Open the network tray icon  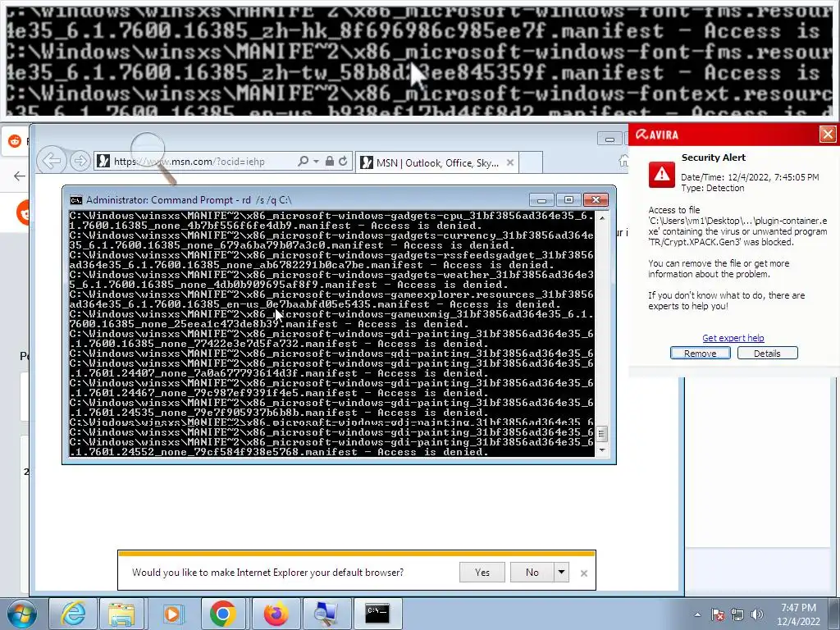(737, 614)
